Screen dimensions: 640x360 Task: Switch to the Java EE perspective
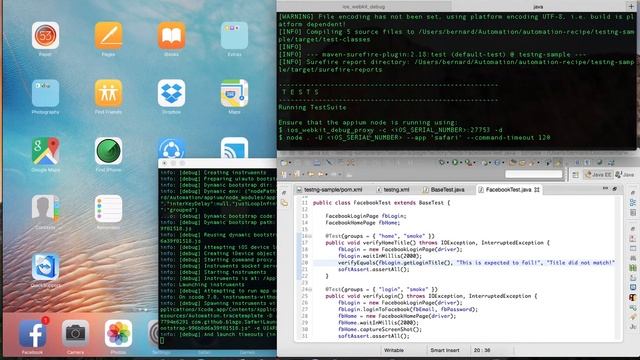[x=598, y=175]
